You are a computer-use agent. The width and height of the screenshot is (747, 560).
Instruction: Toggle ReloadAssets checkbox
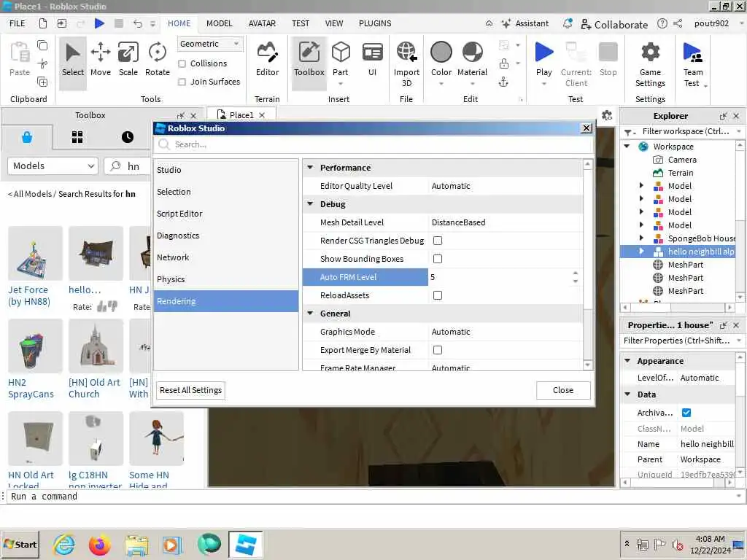click(438, 295)
